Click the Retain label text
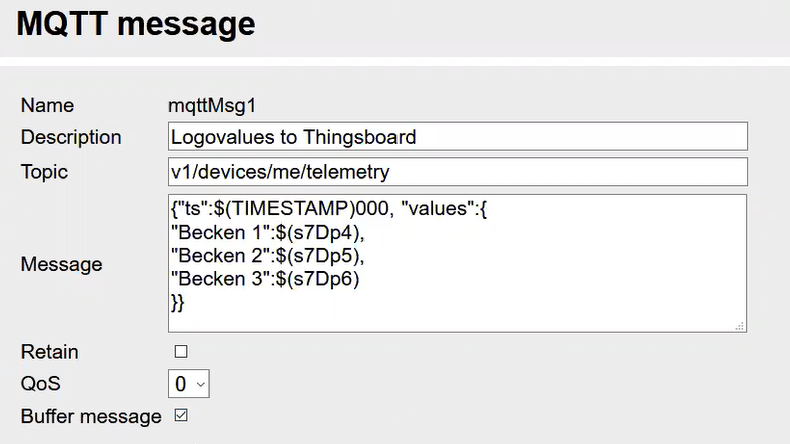The image size is (790, 444). coord(49,352)
